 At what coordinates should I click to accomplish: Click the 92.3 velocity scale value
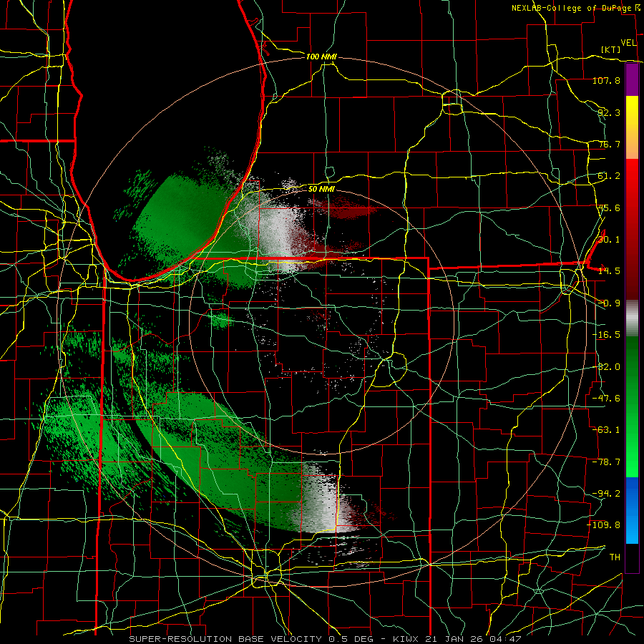coord(609,112)
